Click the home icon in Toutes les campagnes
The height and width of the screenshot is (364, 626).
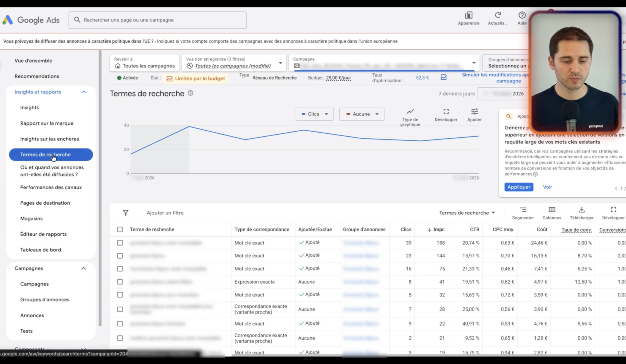click(118, 66)
